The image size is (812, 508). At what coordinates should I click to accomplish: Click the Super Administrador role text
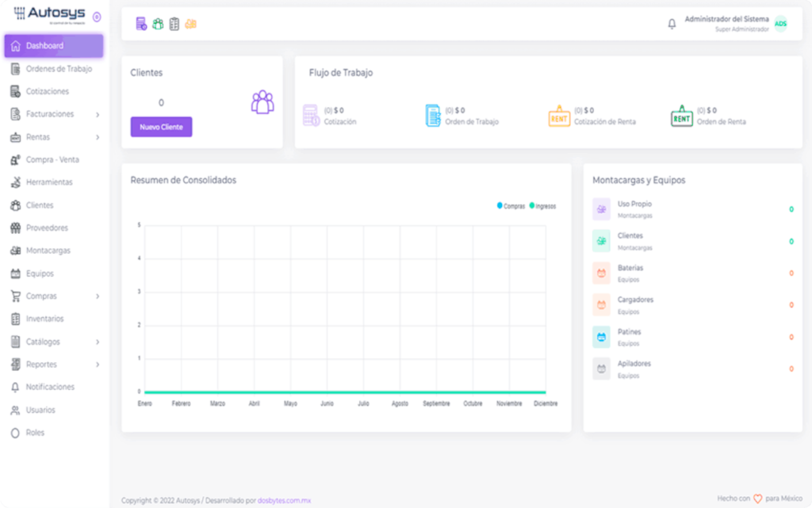[742, 29]
